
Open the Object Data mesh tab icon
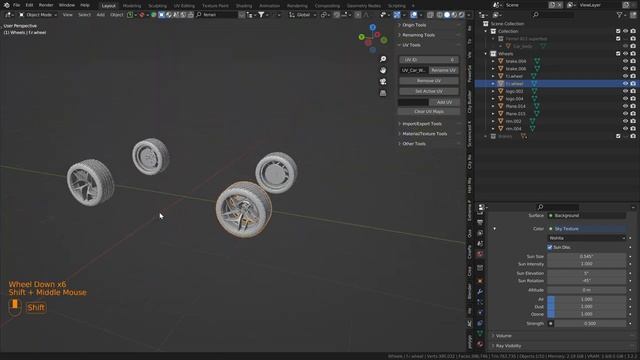click(x=480, y=333)
